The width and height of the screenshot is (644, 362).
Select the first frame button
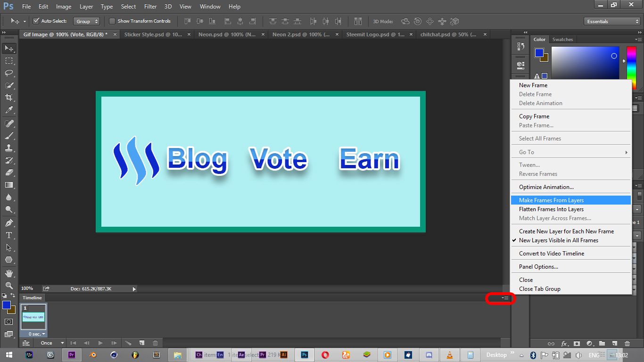coord(73,343)
